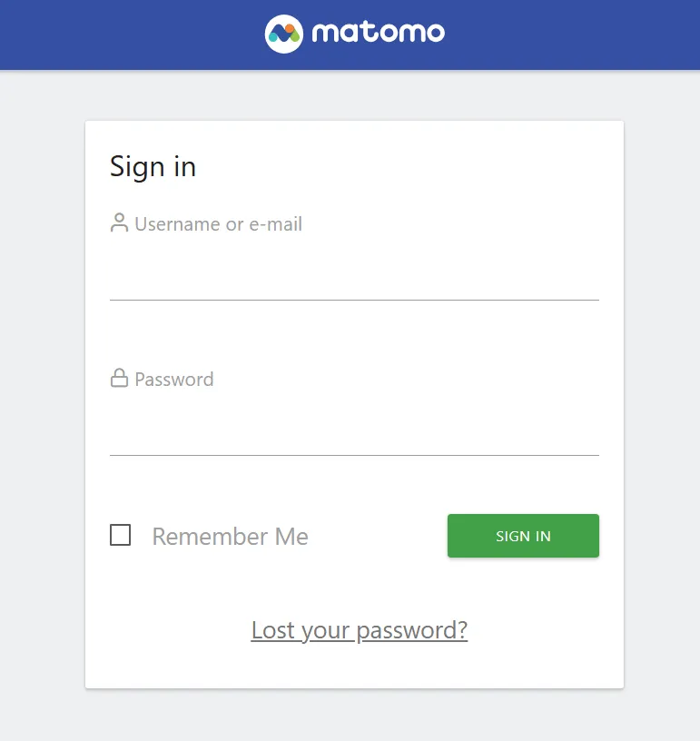Click the underline beneath the password field
The width and height of the screenshot is (700, 741).
point(354,452)
